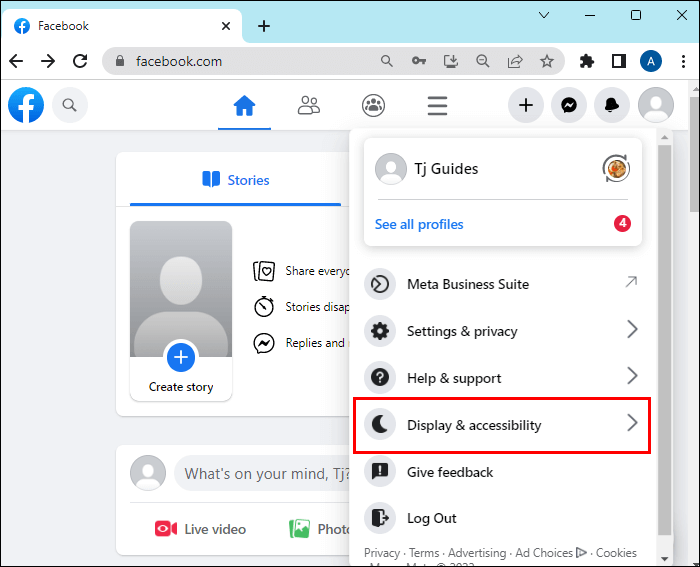The height and width of the screenshot is (567, 700).
Task: Open Messenger chats
Action: point(569,105)
